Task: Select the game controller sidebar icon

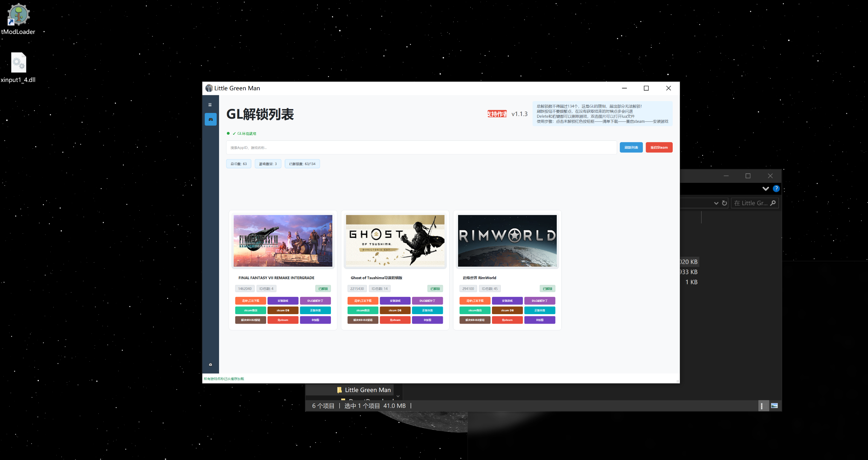Action: pos(211,119)
